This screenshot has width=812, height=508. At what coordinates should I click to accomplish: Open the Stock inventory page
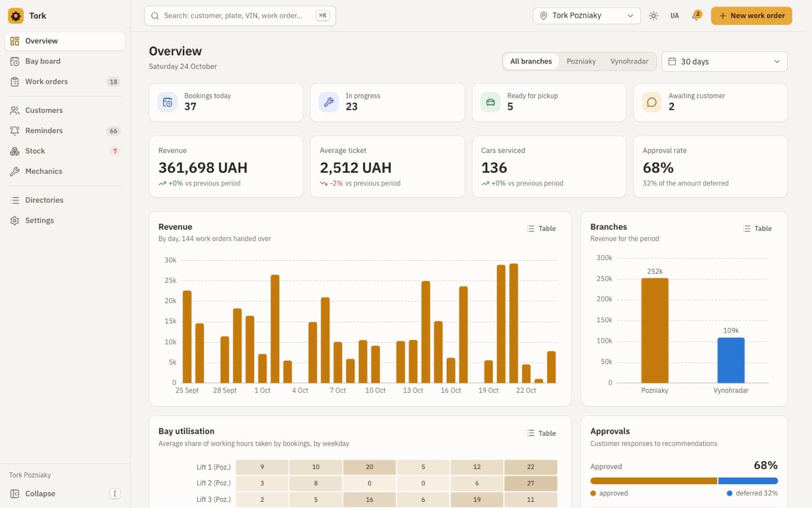tap(65, 151)
